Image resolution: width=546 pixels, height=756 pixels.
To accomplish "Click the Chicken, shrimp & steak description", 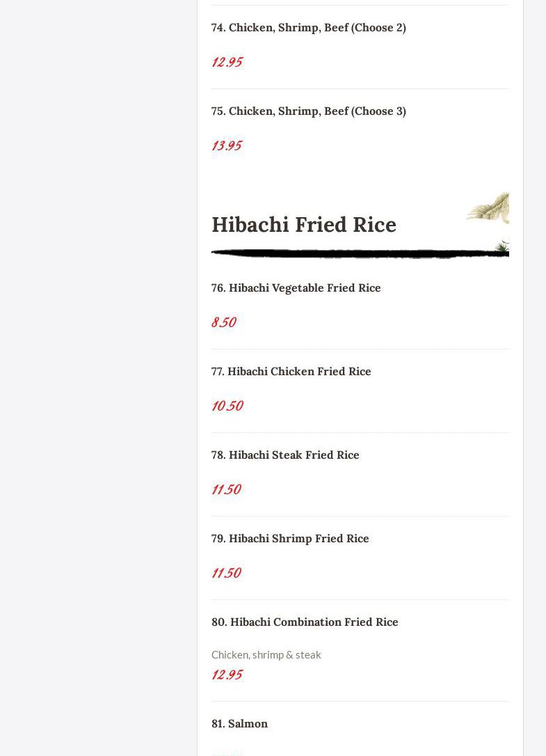I will point(266,655).
